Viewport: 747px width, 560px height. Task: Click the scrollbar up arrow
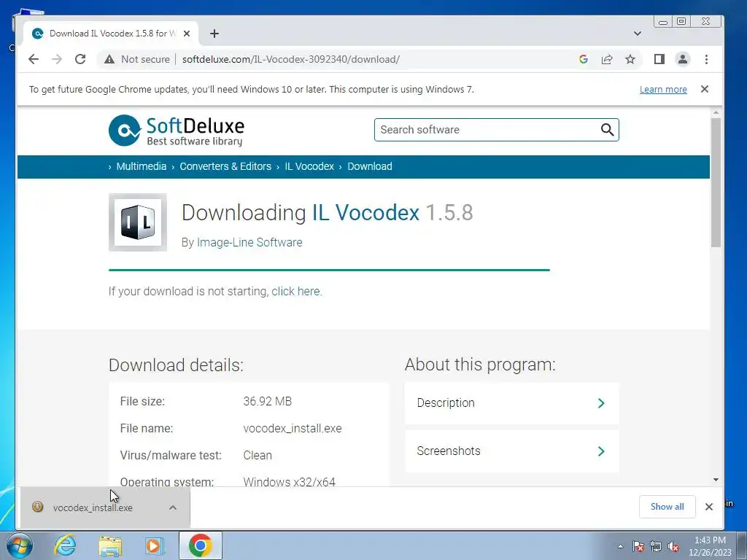(x=716, y=112)
